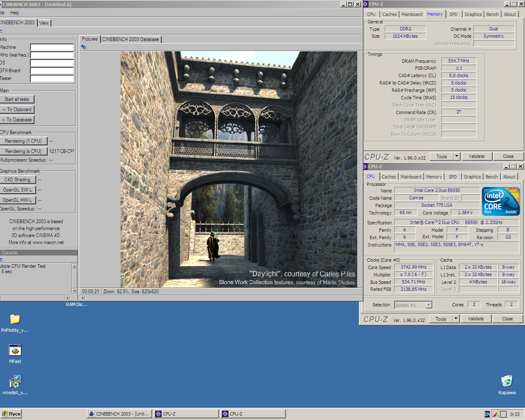Click the Core Speed value 3742.99 MHz

413,267
